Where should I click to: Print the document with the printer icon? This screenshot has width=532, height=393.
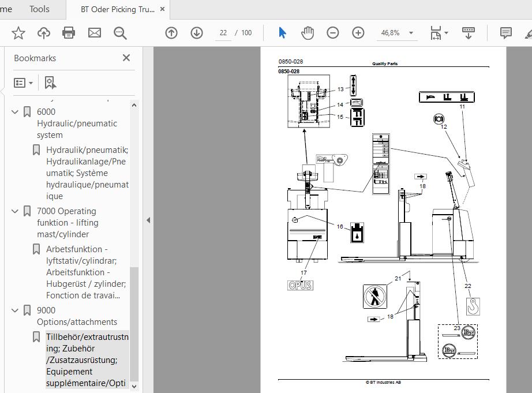point(69,33)
